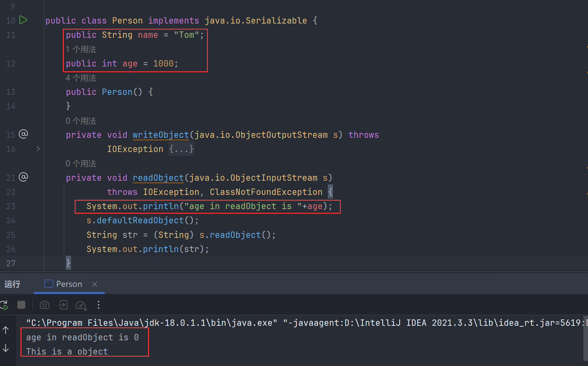588x366 pixels.
Task: Click the Serializable interface name on line 10
Action: pos(276,21)
